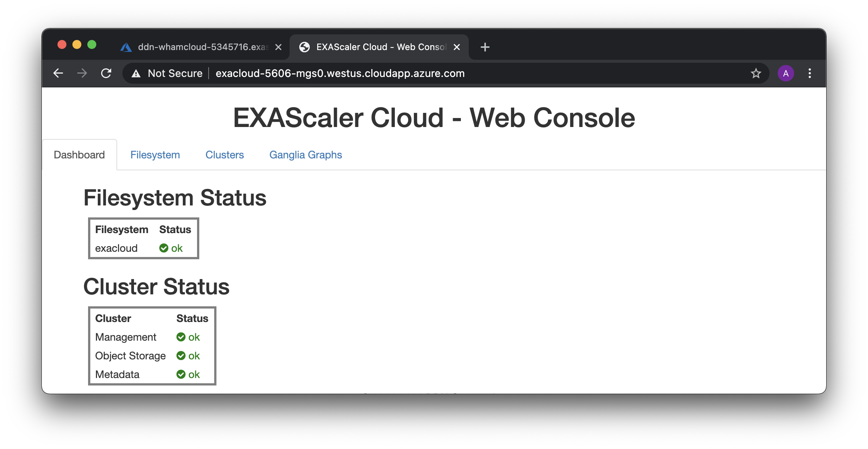The image size is (868, 449).
Task: Click the address bar URL
Action: [340, 73]
